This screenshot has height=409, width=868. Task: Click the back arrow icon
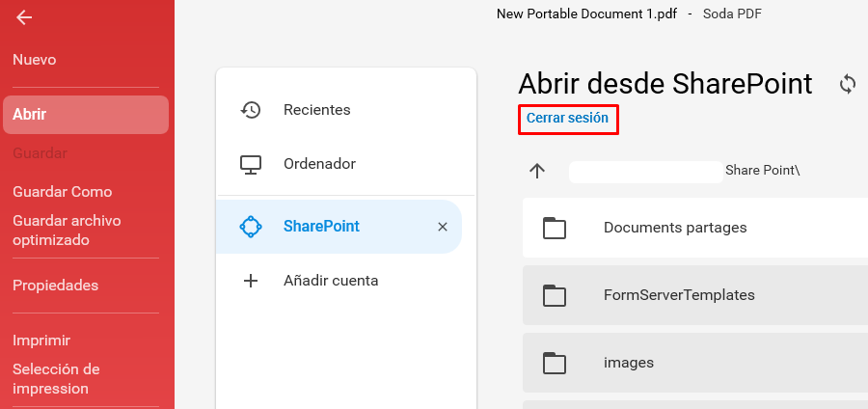click(x=24, y=17)
